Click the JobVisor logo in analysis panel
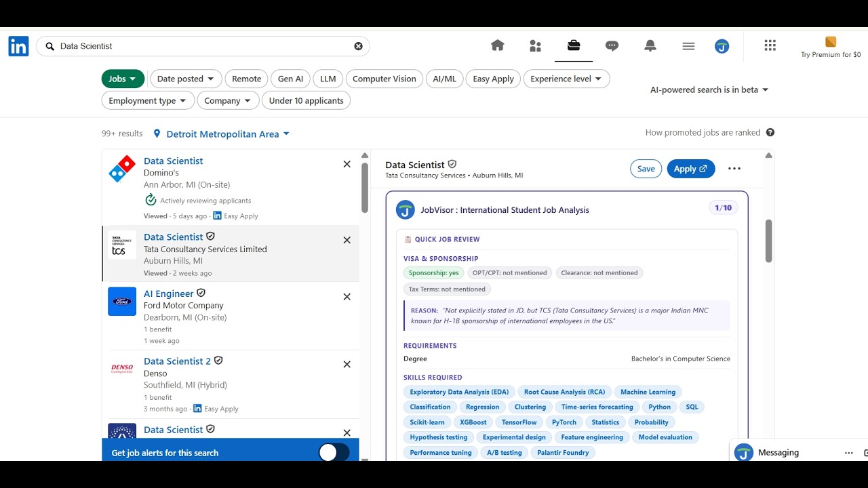Viewport: 868px width, 488px height. tap(406, 210)
